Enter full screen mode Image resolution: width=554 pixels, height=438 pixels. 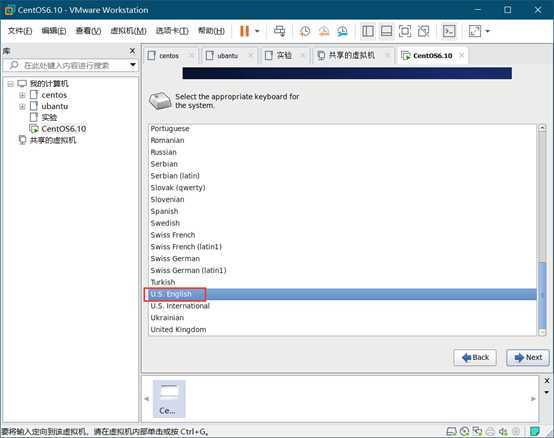(x=405, y=31)
